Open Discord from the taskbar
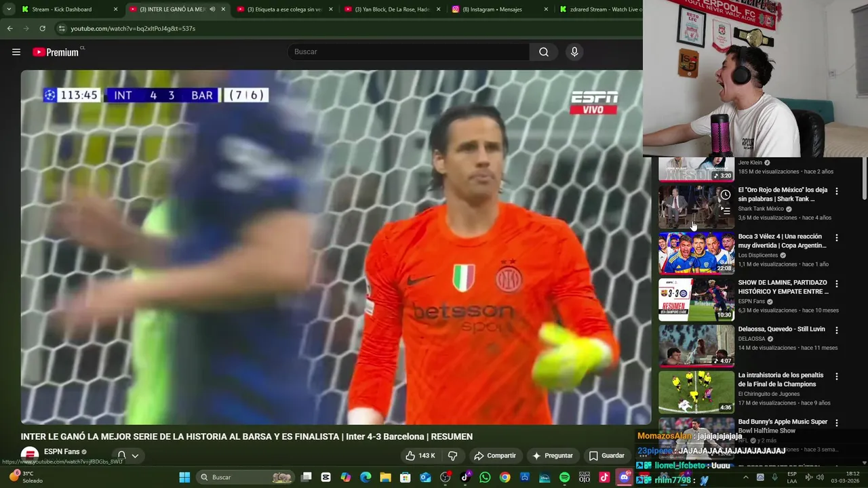The width and height of the screenshot is (868, 488). pyautogui.click(x=624, y=477)
